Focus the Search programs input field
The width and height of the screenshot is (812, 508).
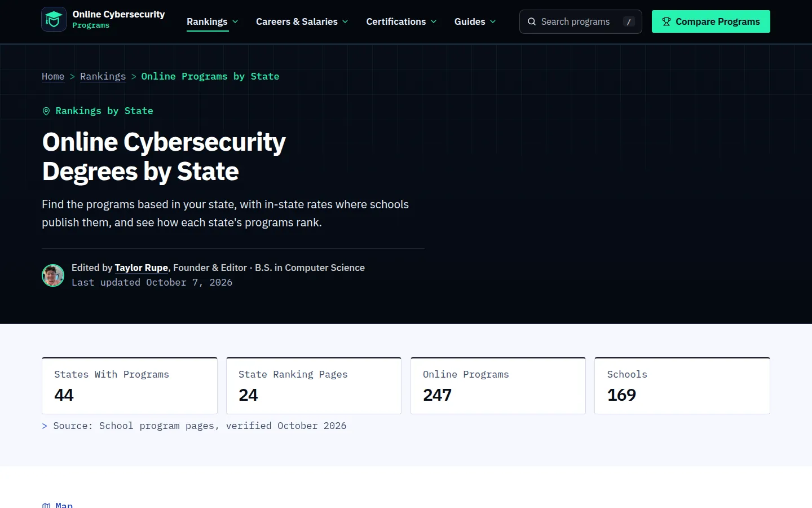coord(581,21)
